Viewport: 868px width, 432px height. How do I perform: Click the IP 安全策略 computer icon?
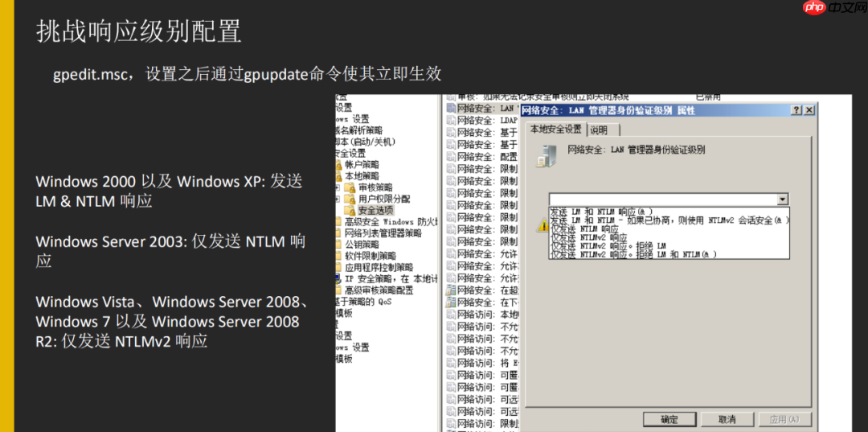point(339,278)
